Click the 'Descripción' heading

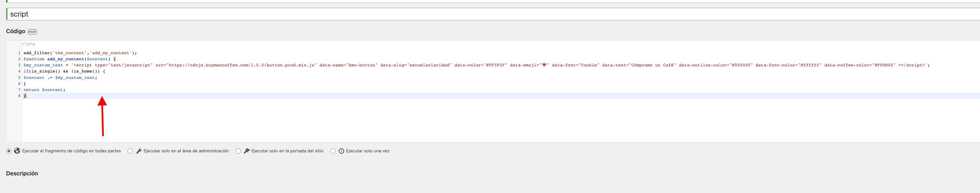point(22,174)
